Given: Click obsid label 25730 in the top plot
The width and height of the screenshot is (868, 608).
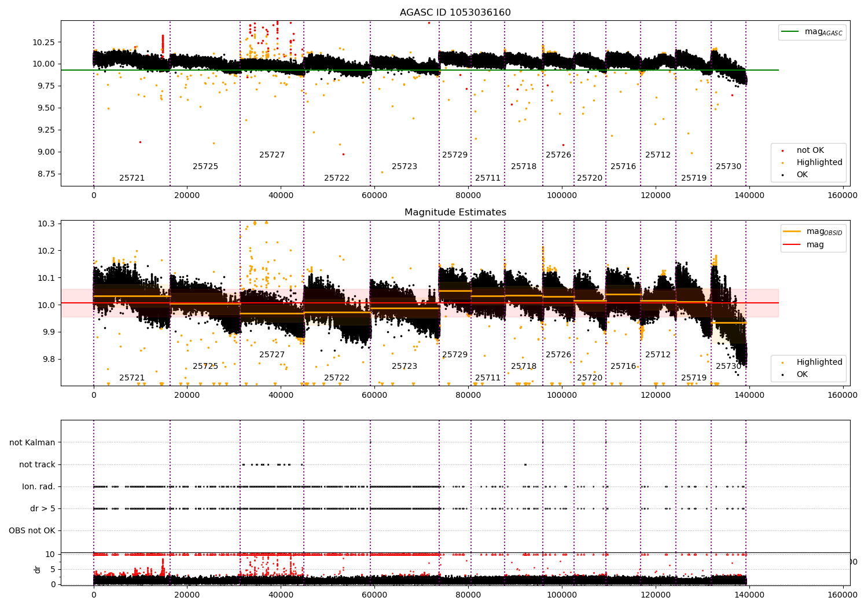Looking at the screenshot, I should [x=729, y=167].
